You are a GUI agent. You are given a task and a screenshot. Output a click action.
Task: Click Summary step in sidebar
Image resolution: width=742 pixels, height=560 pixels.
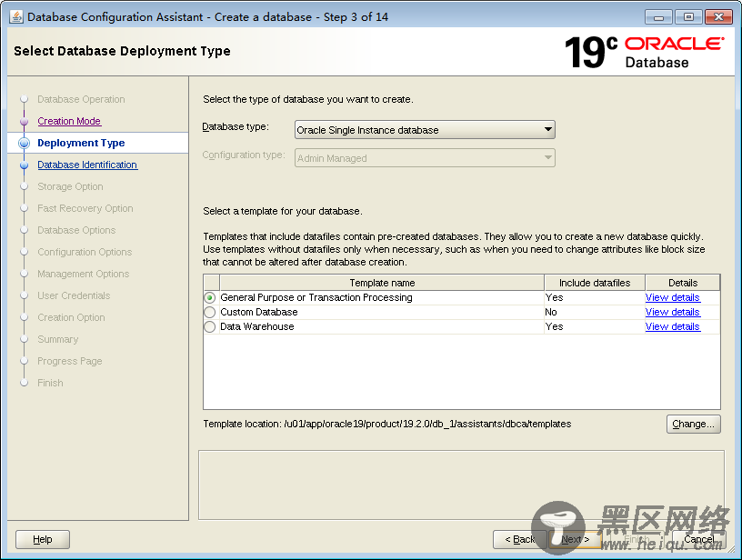pyautogui.click(x=57, y=339)
